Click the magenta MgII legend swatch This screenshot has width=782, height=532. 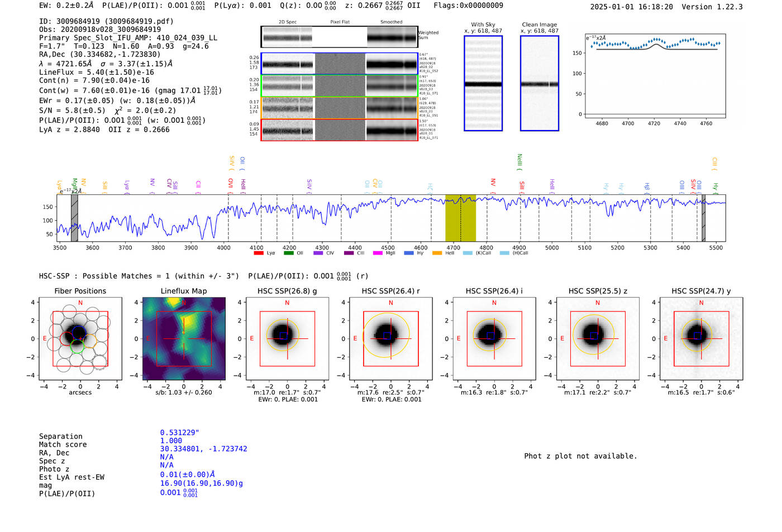click(378, 253)
